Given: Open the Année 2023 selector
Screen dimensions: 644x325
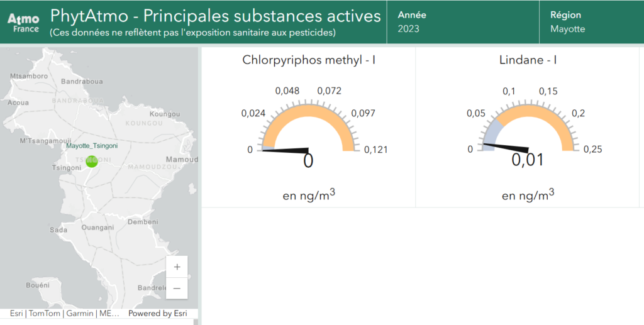Looking at the screenshot, I should tap(462, 22).
